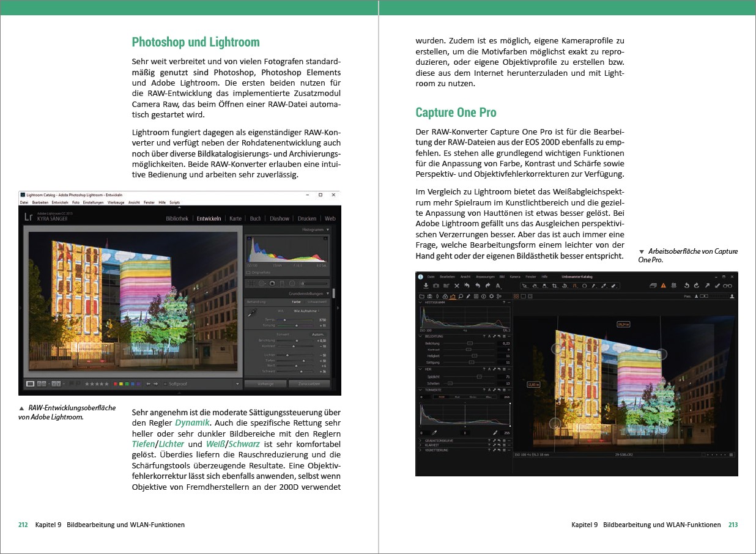The width and height of the screenshot is (756, 554).
Task: Switch to loupe view in Lightroom toolbar
Action: (x=31, y=384)
